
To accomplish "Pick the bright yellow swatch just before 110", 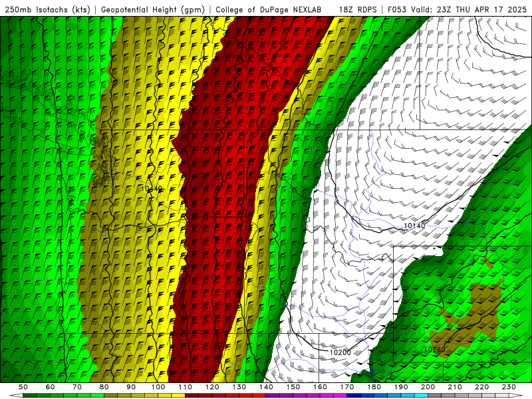I will [x=178, y=396].
